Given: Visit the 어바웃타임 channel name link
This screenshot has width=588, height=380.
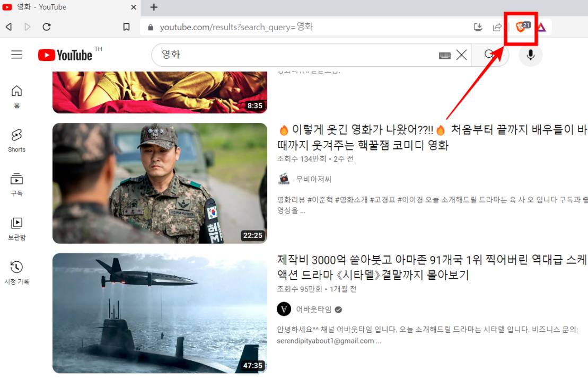Looking at the screenshot, I should 313,309.
